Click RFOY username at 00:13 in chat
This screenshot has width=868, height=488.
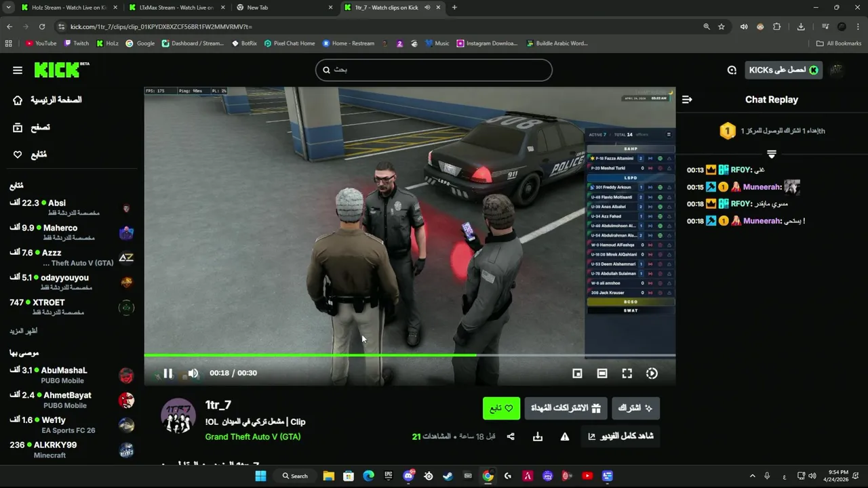click(x=741, y=170)
